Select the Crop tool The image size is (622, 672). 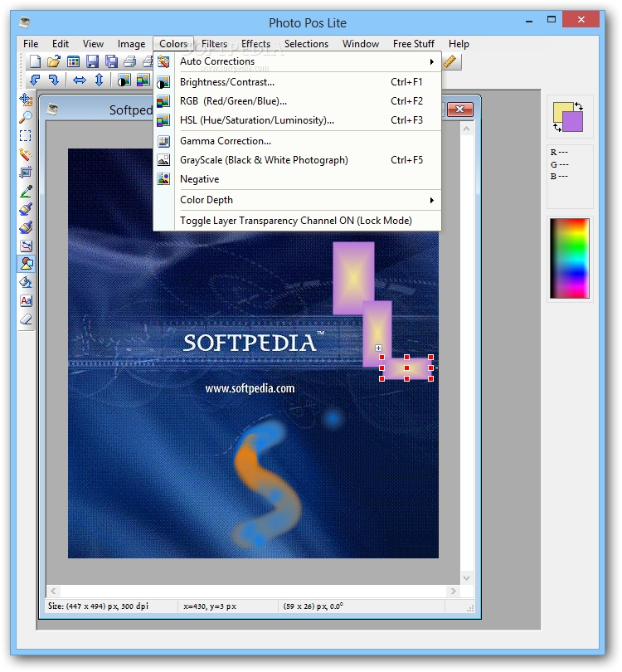point(26,173)
